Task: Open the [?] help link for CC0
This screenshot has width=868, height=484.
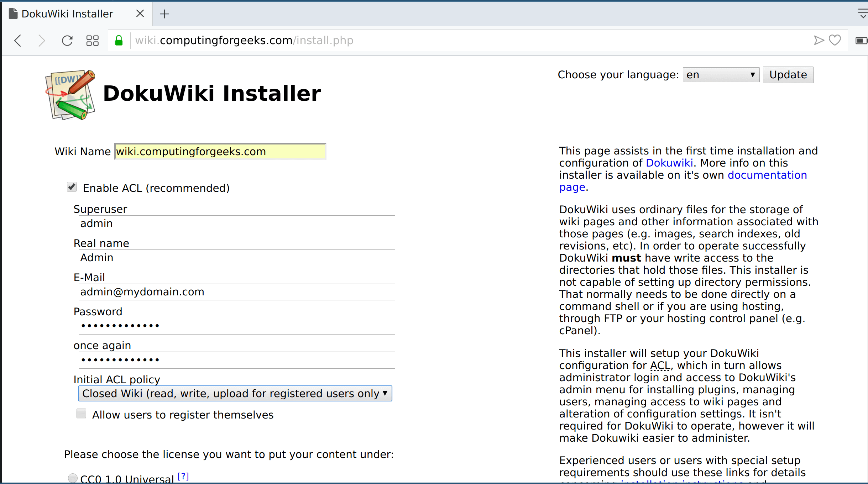Action: 183,476
